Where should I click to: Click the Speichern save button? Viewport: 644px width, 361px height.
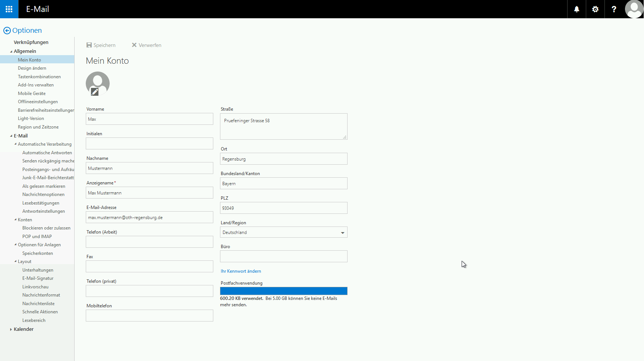click(101, 45)
